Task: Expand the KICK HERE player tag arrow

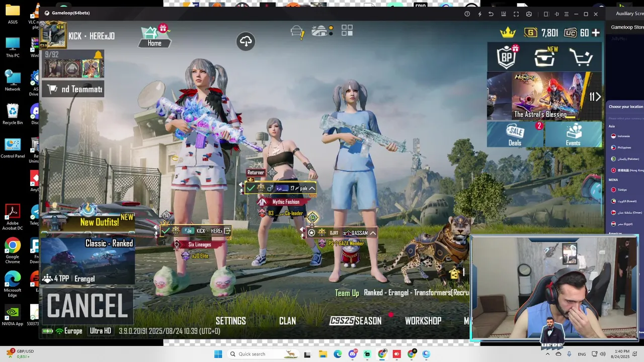Action: click(227, 231)
